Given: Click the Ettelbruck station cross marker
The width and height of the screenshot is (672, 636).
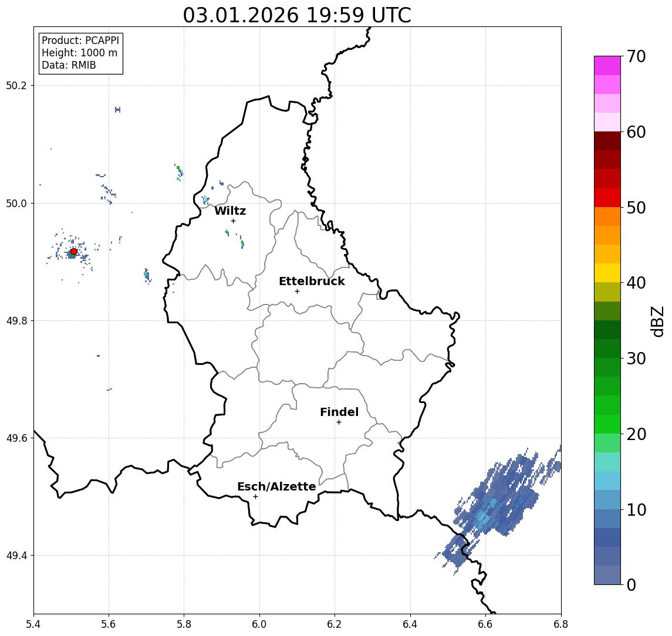Looking at the screenshot, I should coord(297,292).
